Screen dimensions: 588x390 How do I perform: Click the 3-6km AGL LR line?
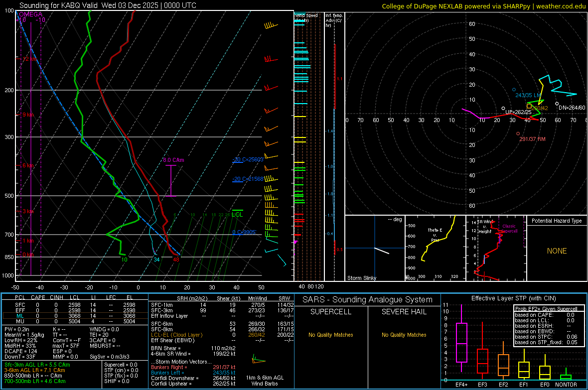[x=35, y=370]
